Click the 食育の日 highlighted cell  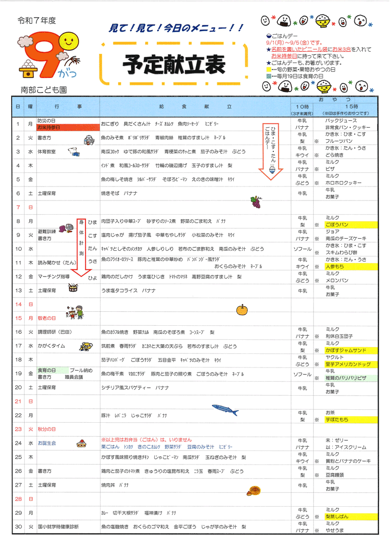point(53,371)
